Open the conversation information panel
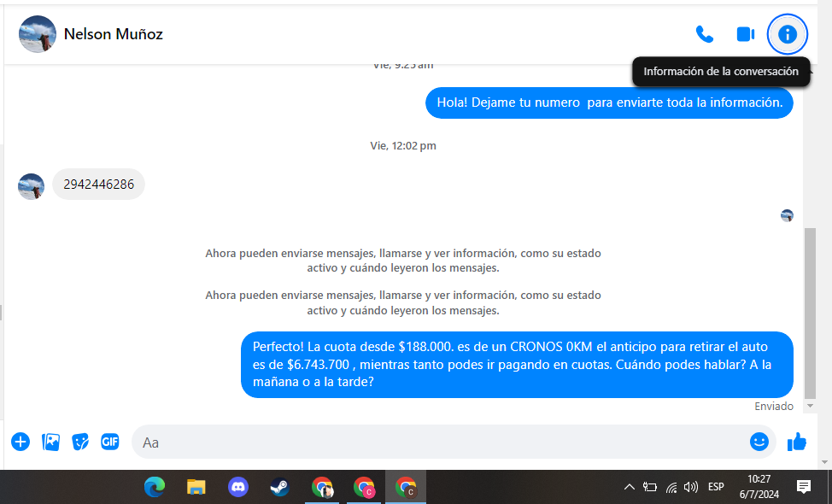Image resolution: width=832 pixels, height=504 pixels. point(788,34)
